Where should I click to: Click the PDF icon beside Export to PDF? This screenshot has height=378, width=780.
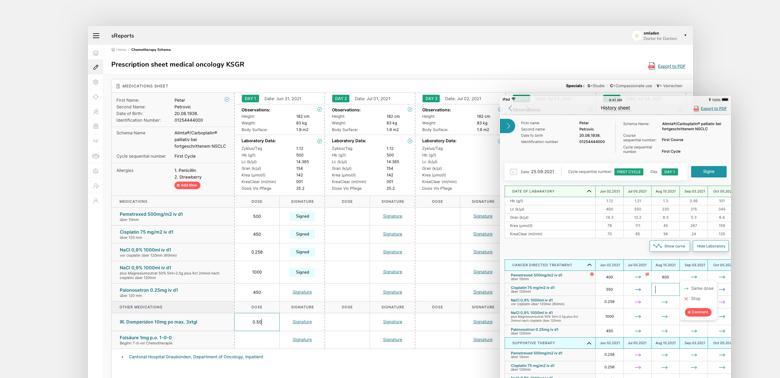(x=651, y=66)
